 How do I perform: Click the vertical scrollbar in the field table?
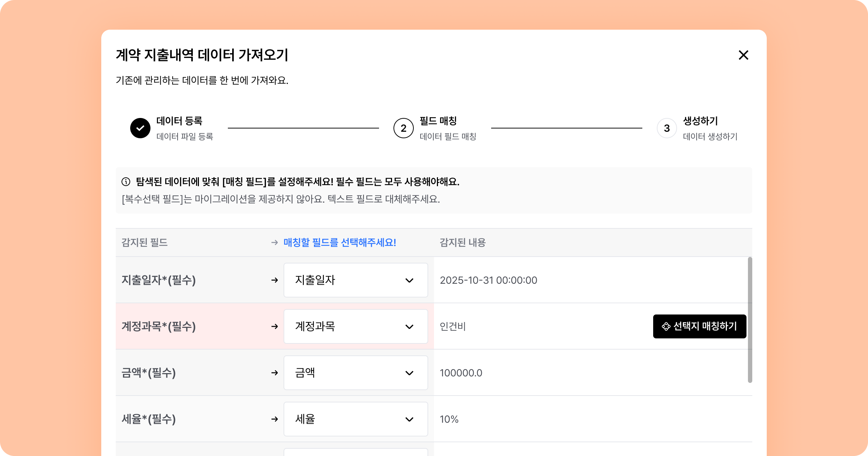(750, 320)
